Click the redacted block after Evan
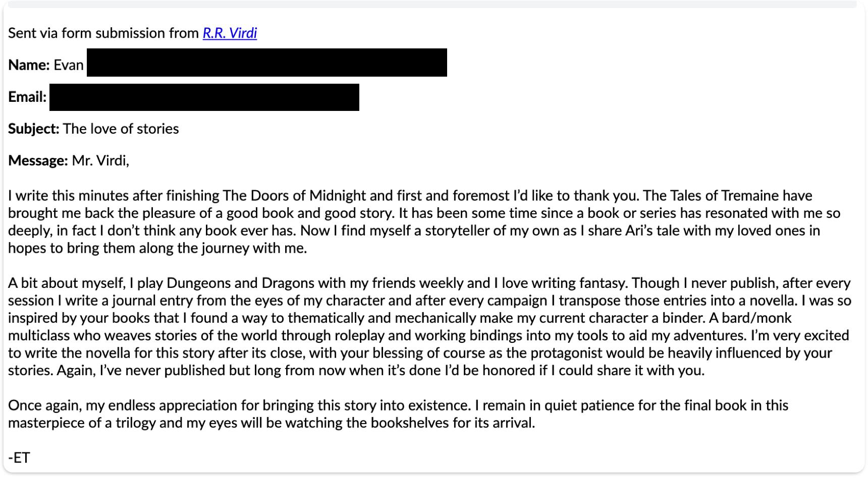 (266, 63)
